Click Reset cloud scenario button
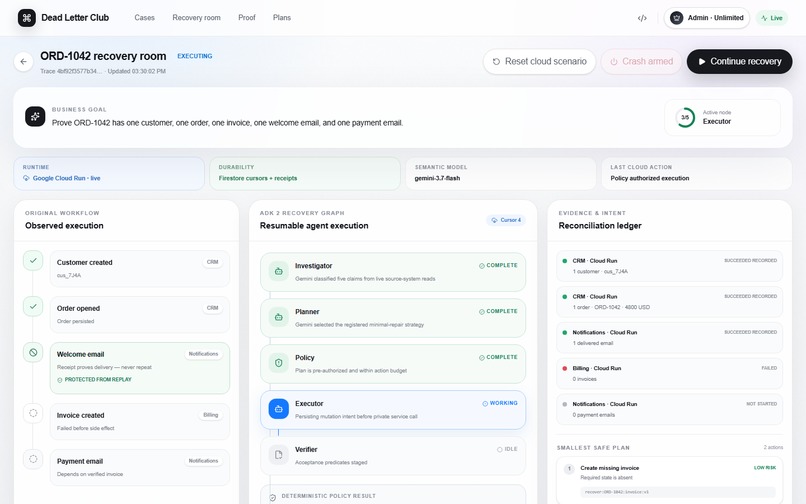The width and height of the screenshot is (806, 504). [539, 61]
